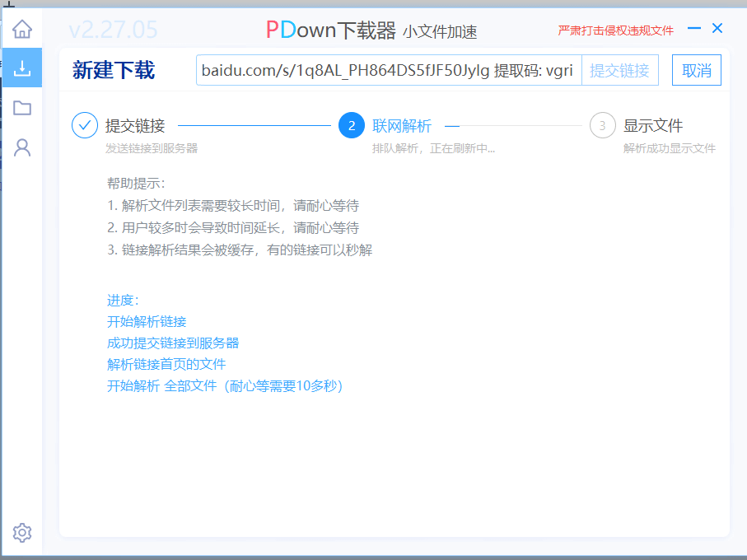The image size is (747, 560).
Task: Click help tip 3 about 链接解析结果会被缓存
Action: click(x=240, y=250)
